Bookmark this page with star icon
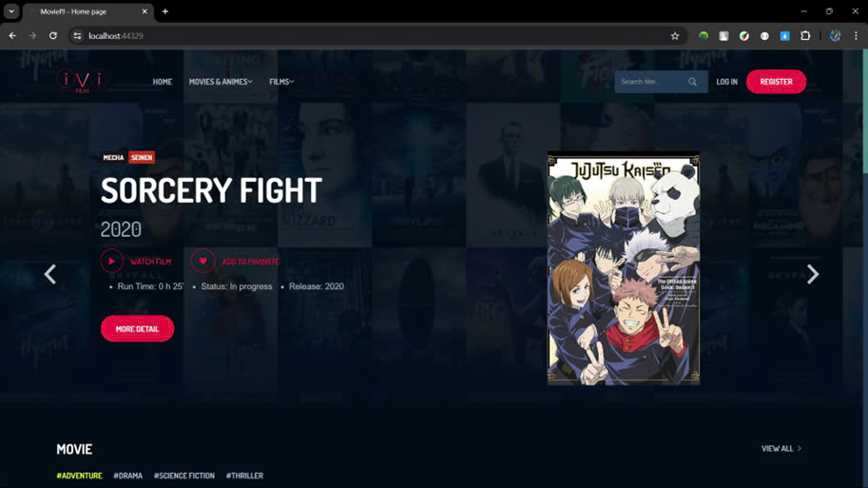This screenshot has width=868, height=488. (x=675, y=36)
